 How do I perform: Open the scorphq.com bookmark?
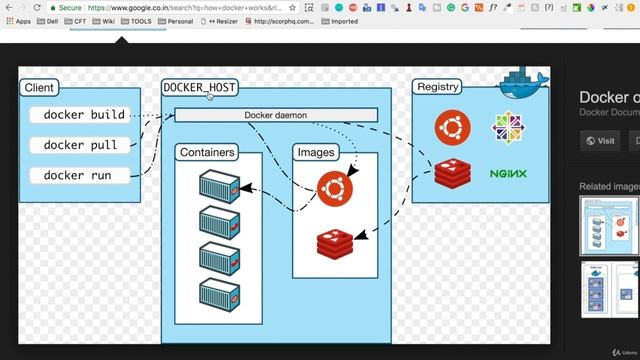point(280,21)
